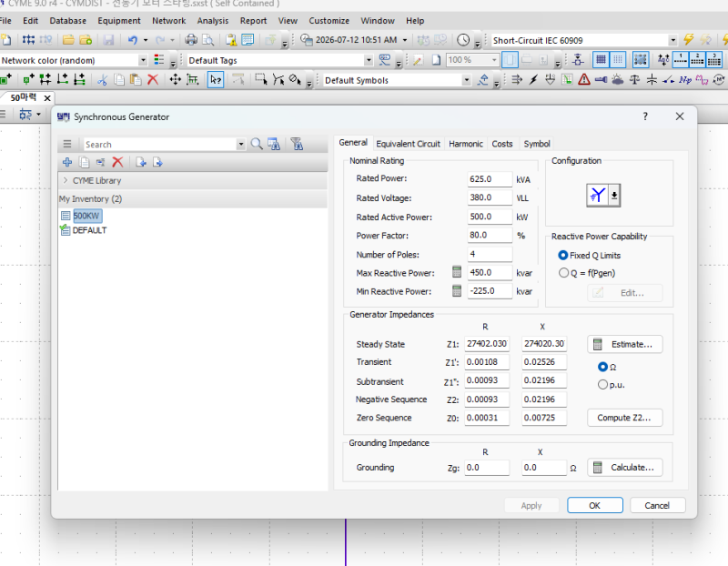Open calculator icon next to Max Reactive Power
The image size is (728, 566).
(x=457, y=272)
